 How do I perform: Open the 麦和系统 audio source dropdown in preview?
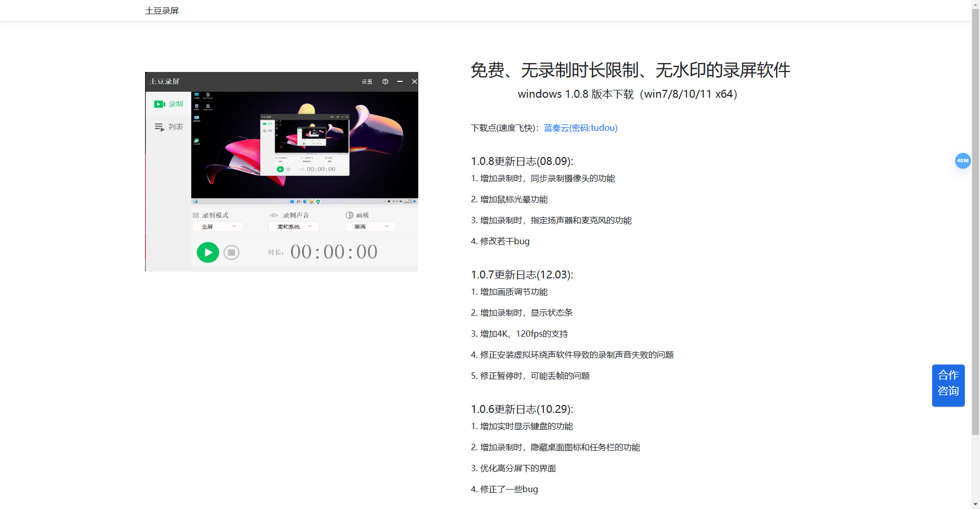coord(294,226)
